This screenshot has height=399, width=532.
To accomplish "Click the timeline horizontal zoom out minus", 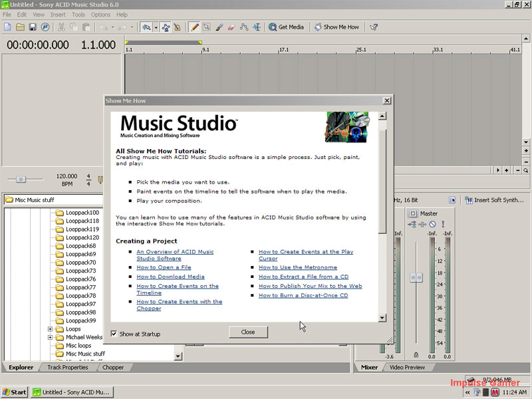I will (518, 170).
